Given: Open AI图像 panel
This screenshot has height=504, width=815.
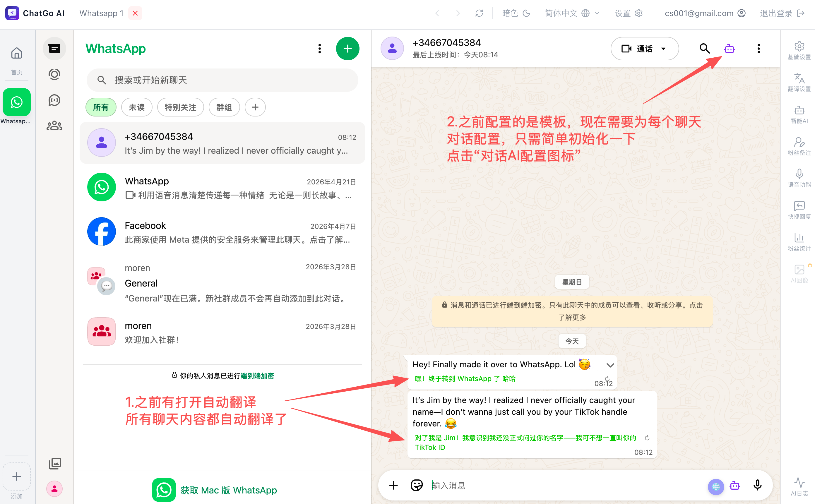Looking at the screenshot, I should [x=799, y=274].
